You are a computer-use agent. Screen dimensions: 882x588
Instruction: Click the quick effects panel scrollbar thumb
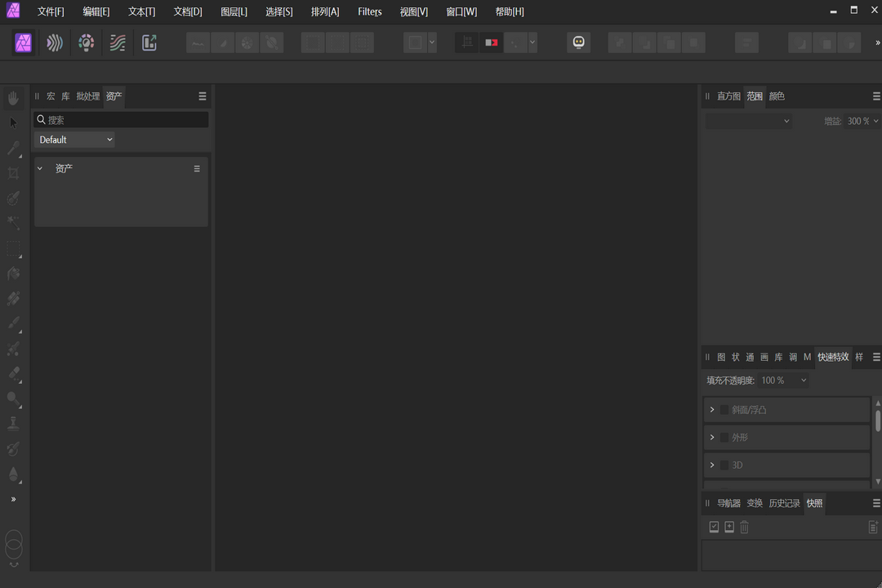[878, 421]
